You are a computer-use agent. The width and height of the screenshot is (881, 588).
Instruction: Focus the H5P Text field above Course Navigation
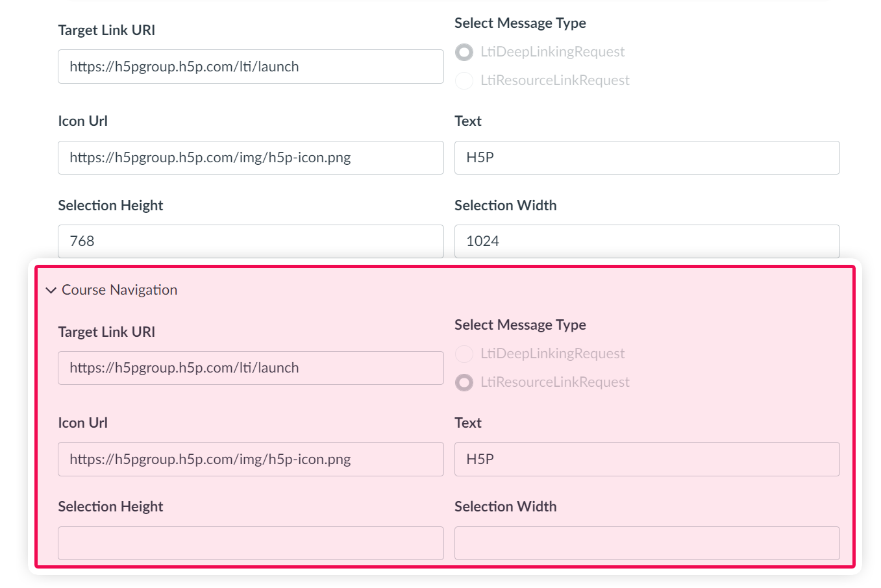coord(647,158)
